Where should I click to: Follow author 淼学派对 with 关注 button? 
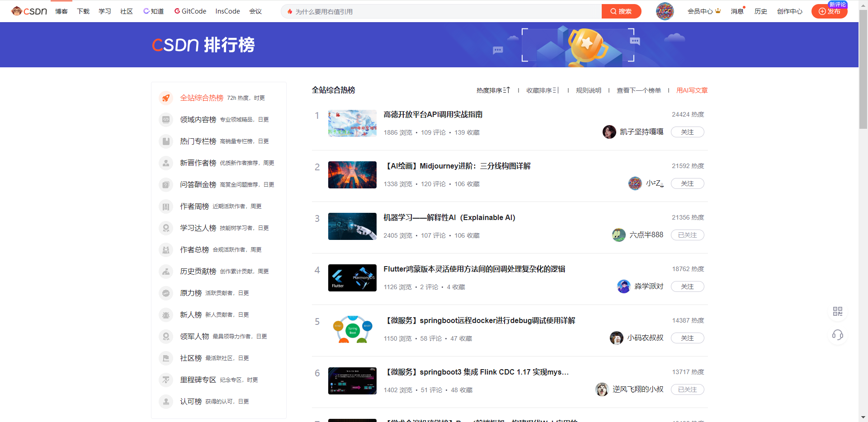point(687,286)
